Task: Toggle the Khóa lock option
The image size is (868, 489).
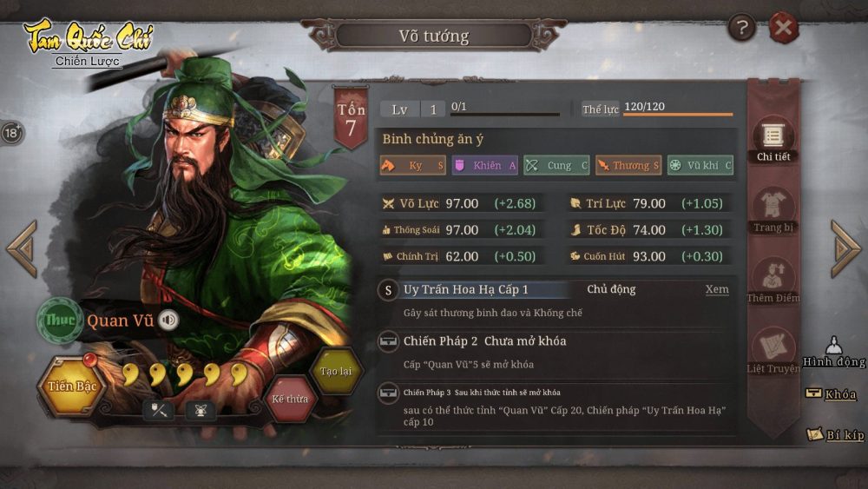Action: [831, 393]
